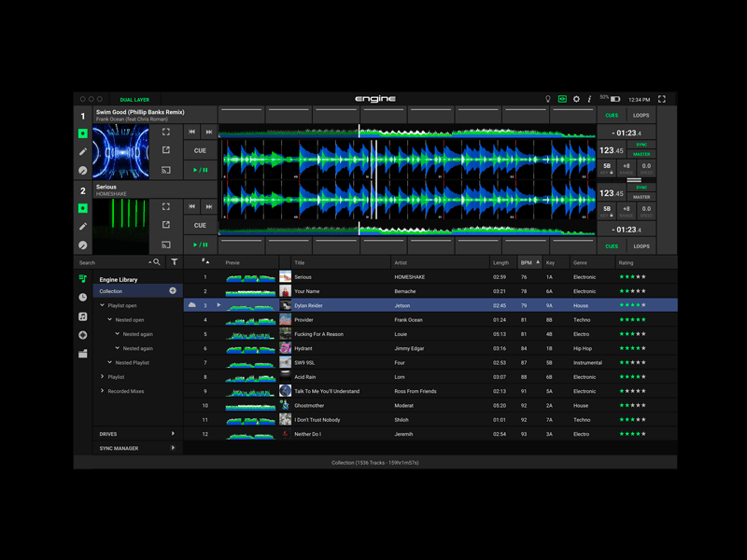
Task: Expand deck 1 artwork with the fullscreen icon
Action: pos(166,132)
